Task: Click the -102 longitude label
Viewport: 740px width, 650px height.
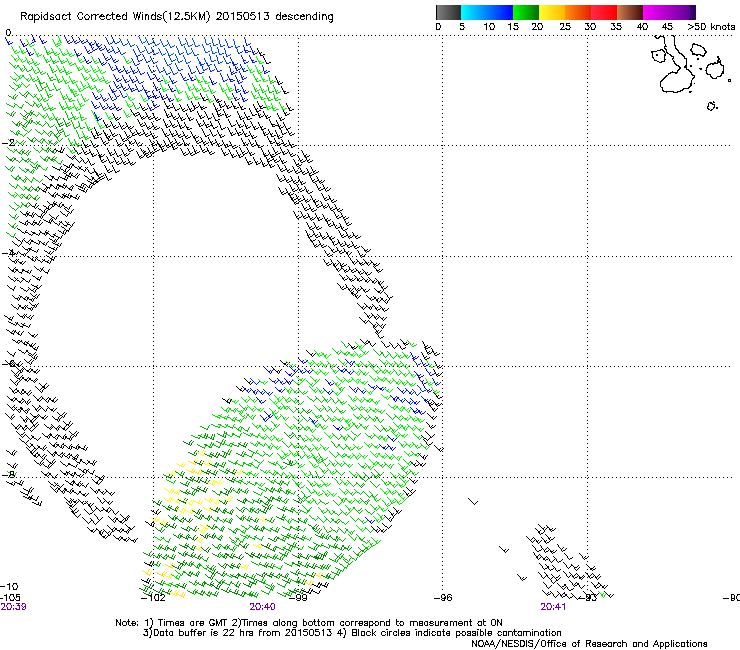Action: (x=153, y=598)
